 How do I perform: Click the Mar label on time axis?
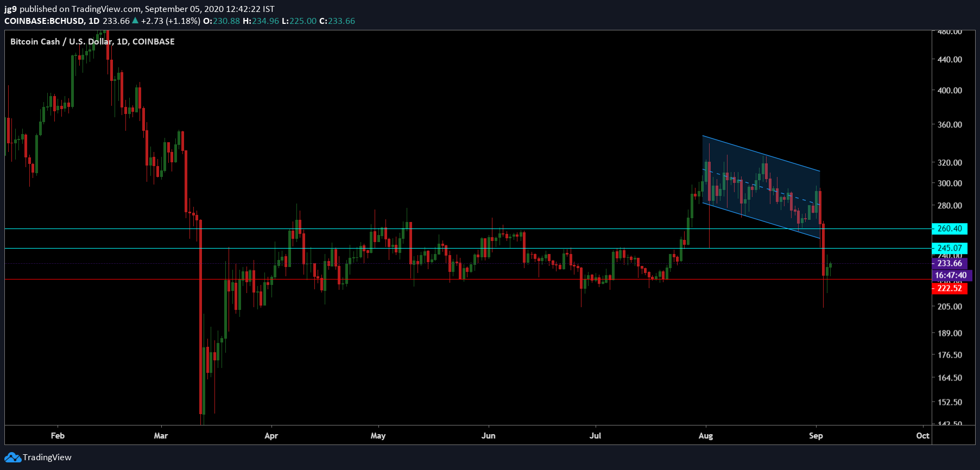point(161,436)
